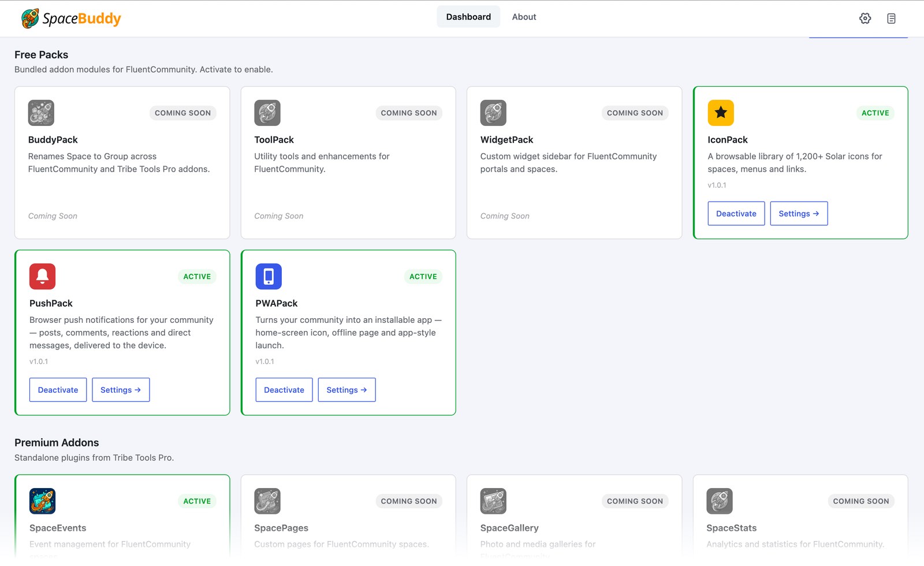The width and height of the screenshot is (924, 566).
Task: Click the PushPack title
Action: point(51,303)
